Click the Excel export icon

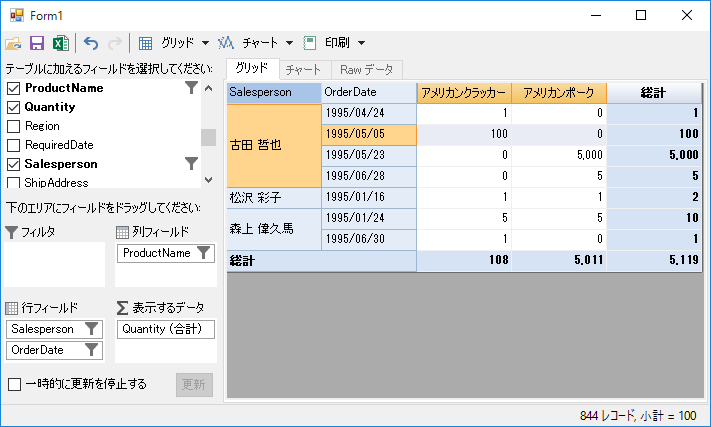click(x=60, y=43)
